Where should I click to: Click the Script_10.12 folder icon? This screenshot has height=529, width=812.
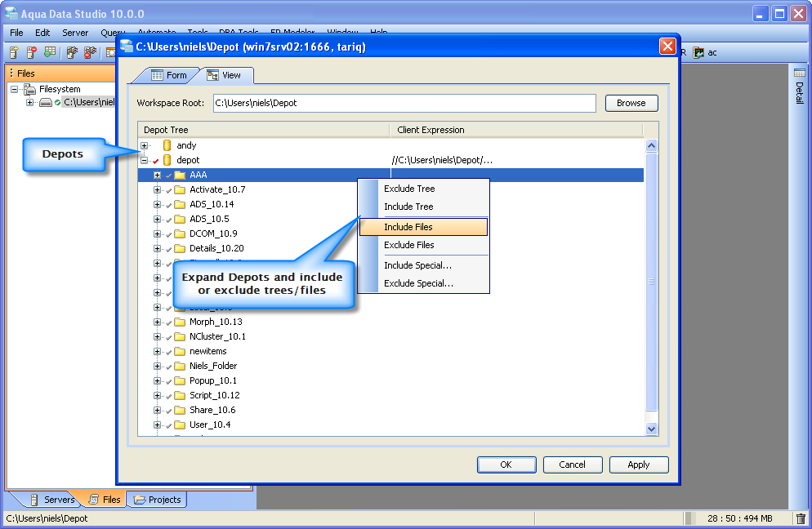coord(180,395)
